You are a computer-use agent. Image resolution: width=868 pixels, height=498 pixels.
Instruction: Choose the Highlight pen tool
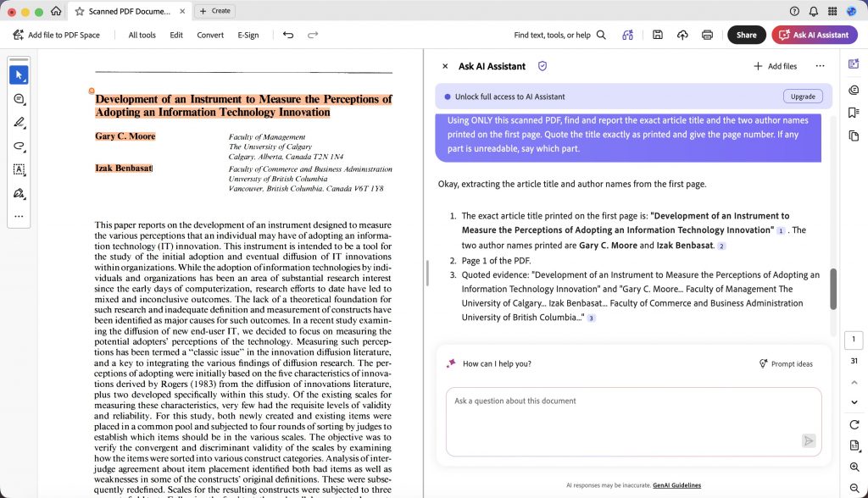[19, 122]
